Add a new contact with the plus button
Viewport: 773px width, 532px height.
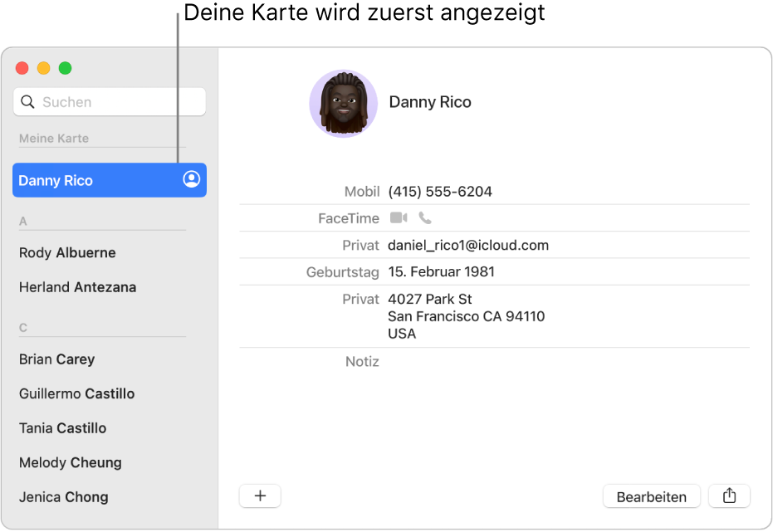pyautogui.click(x=260, y=496)
